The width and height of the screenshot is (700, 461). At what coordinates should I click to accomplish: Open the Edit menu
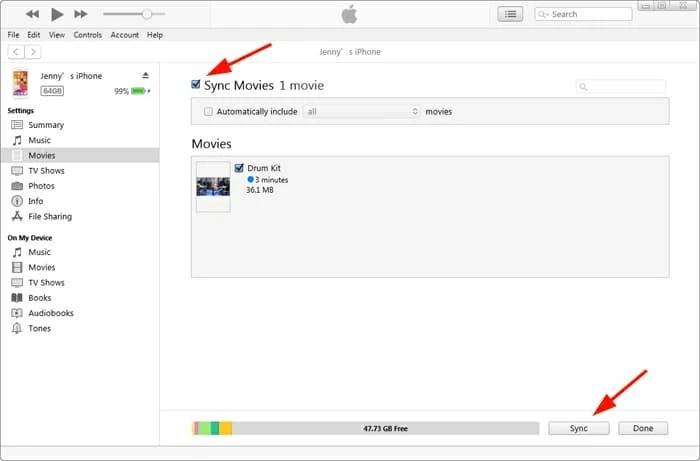pyautogui.click(x=33, y=35)
